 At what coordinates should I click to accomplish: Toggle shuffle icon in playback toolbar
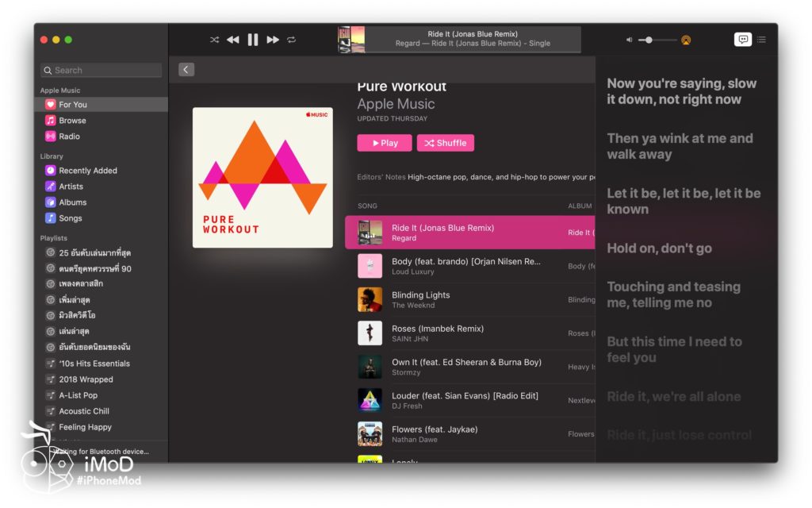[214, 40]
